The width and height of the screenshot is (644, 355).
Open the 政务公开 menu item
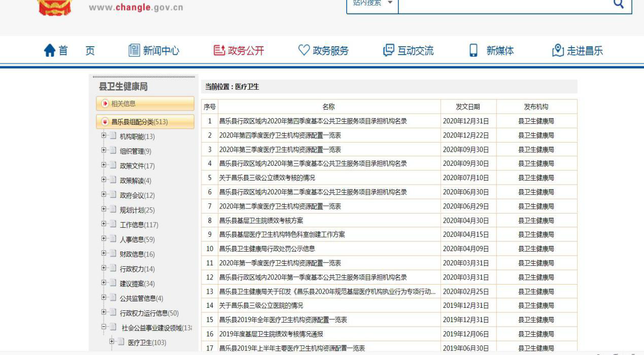pyautogui.click(x=239, y=51)
